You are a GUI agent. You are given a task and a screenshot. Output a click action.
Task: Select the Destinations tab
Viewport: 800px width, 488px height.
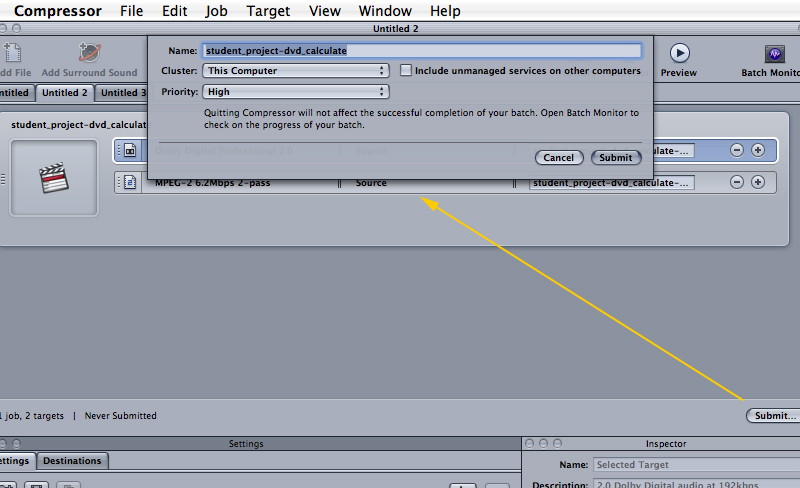[72, 461]
